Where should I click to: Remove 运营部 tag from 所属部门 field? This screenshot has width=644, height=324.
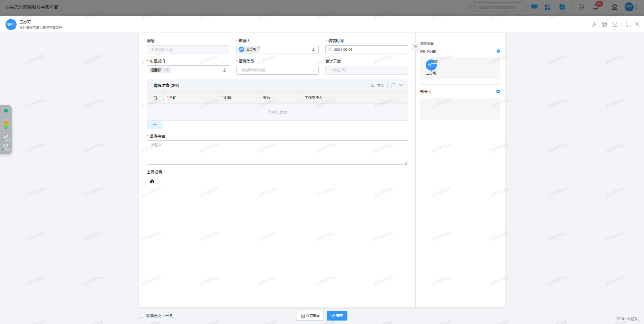[167, 70]
